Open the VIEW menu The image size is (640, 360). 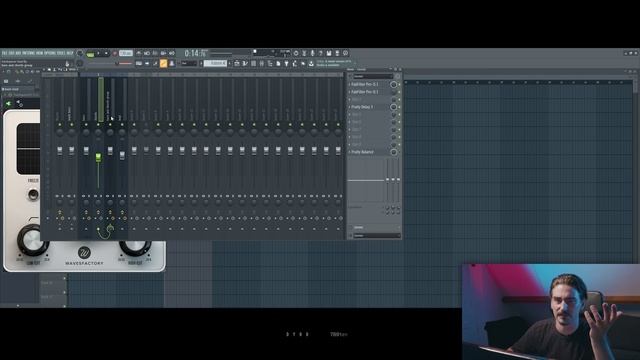40,53
